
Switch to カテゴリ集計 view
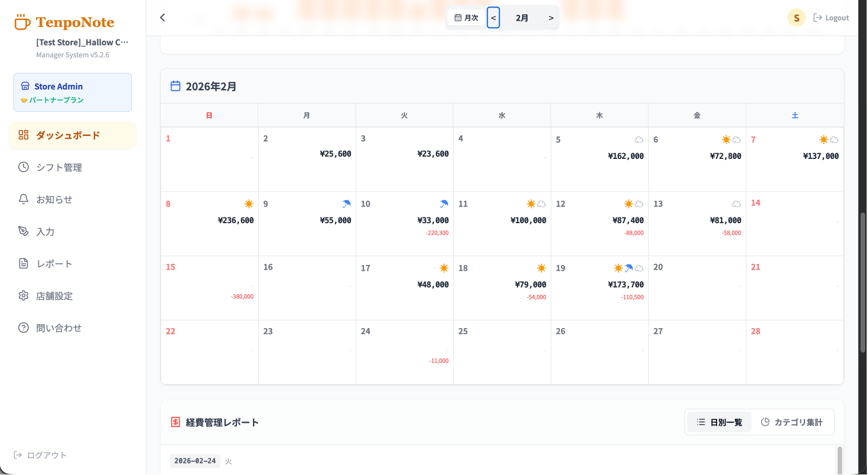792,422
